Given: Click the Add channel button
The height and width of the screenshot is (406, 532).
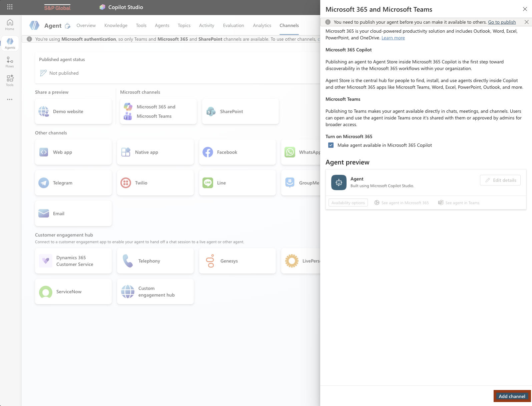Looking at the screenshot, I should (x=512, y=396).
